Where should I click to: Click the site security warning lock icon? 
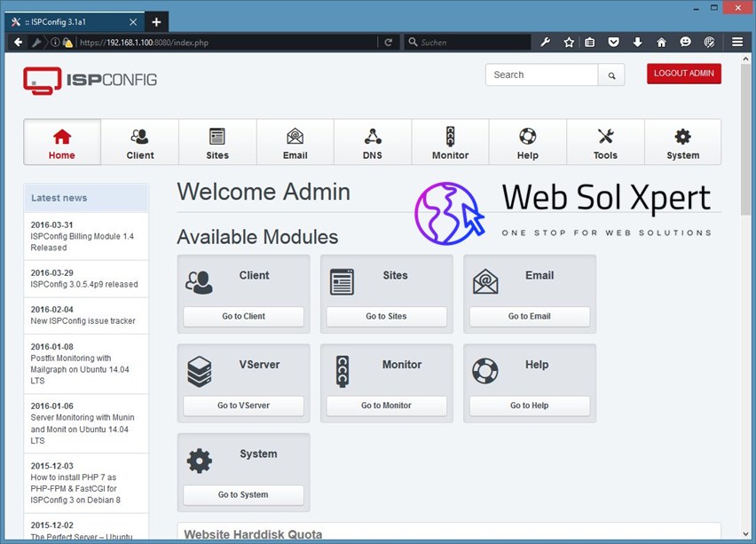67,43
